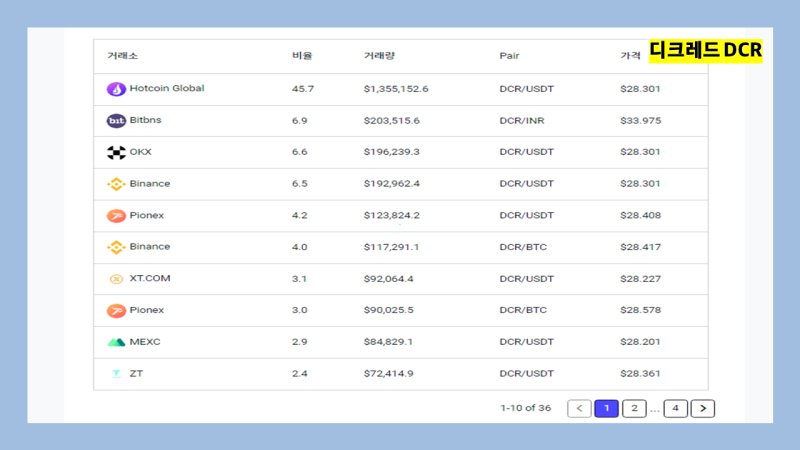Screen dimensions: 800x450
Task: Click the 비율 column header
Action: click(302, 56)
